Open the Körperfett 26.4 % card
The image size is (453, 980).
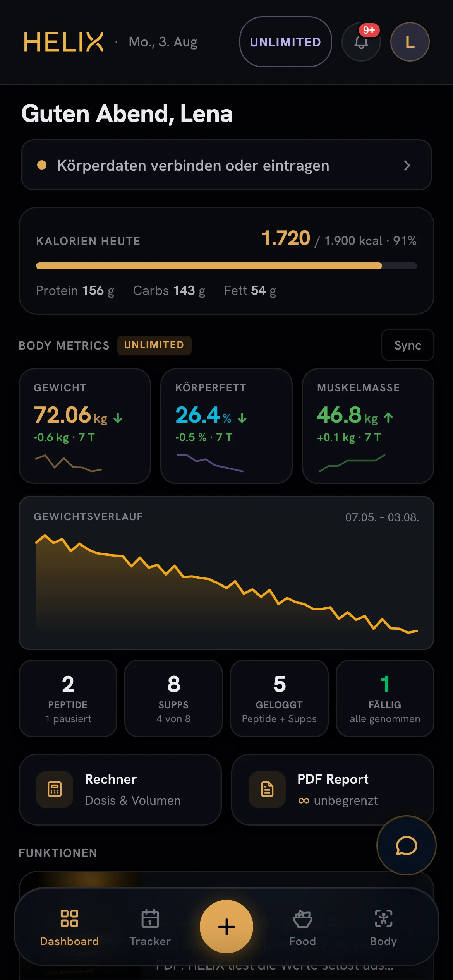coord(226,426)
